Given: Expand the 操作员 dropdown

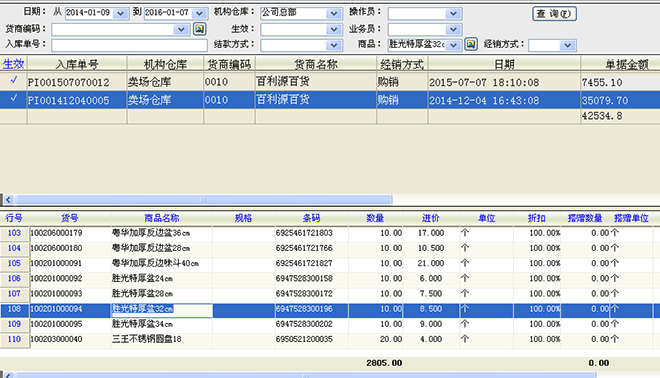Looking at the screenshot, I should coord(453,13).
